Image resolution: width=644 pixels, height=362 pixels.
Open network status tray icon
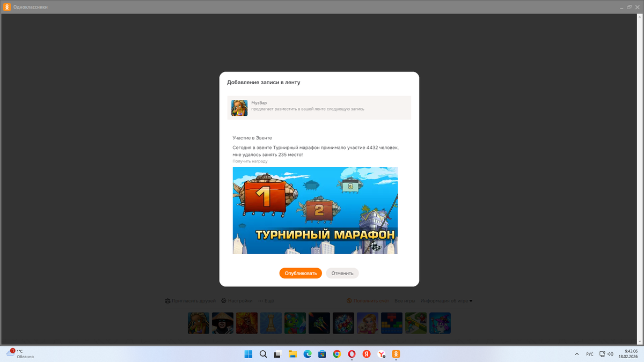[x=602, y=354]
